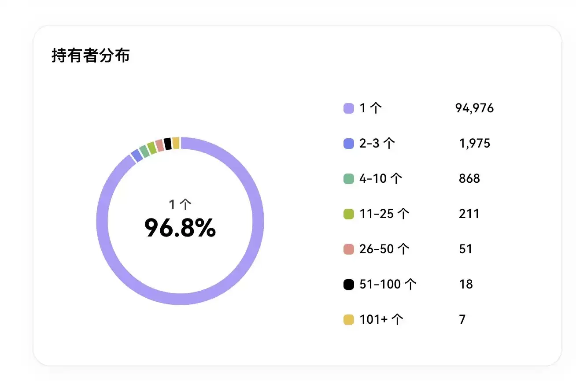Click the green "4-10 个" legend swatch
The height and width of the screenshot is (392, 576).
click(x=348, y=179)
